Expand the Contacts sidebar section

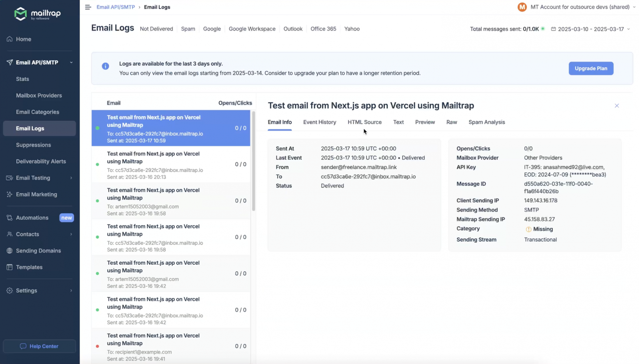[x=28, y=234]
